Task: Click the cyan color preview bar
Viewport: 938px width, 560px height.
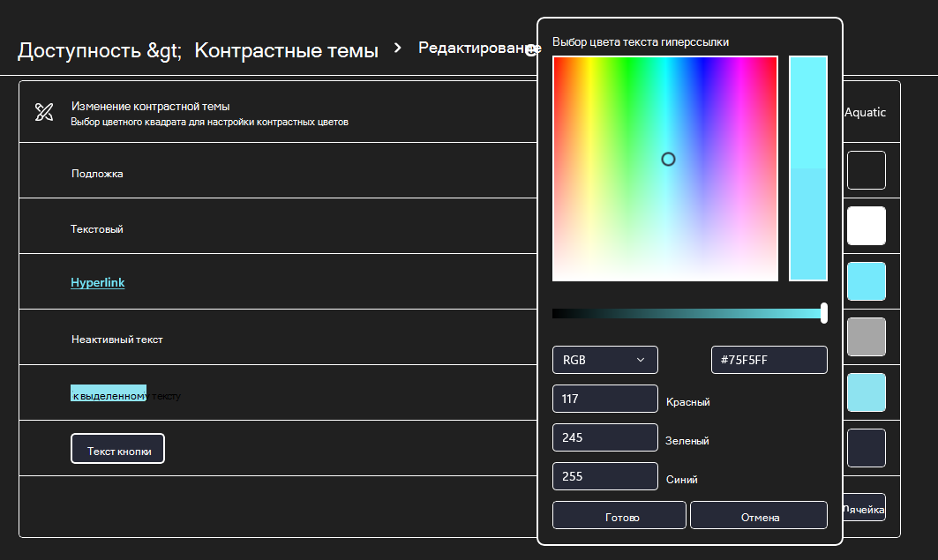Action: pos(807,168)
